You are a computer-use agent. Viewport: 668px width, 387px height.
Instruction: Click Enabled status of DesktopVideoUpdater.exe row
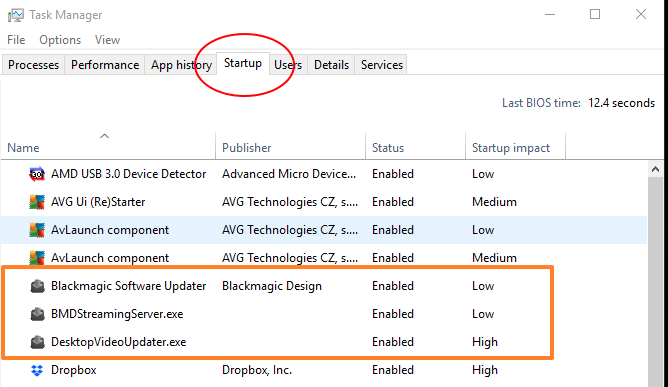(x=393, y=342)
